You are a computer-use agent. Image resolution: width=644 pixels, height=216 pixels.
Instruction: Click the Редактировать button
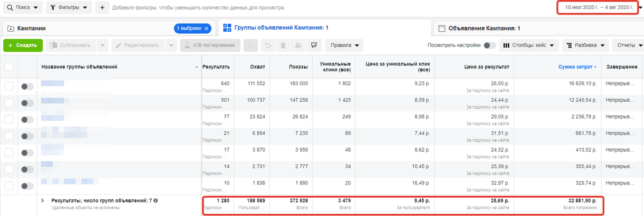138,45
